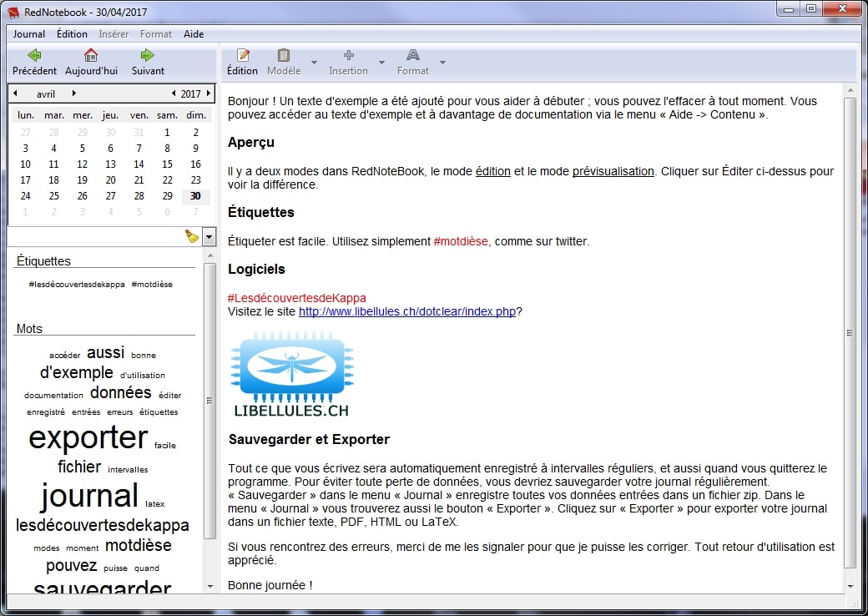Select the word 'documentation' in word cloud
Screen dimensions: 868x616
tap(53, 395)
